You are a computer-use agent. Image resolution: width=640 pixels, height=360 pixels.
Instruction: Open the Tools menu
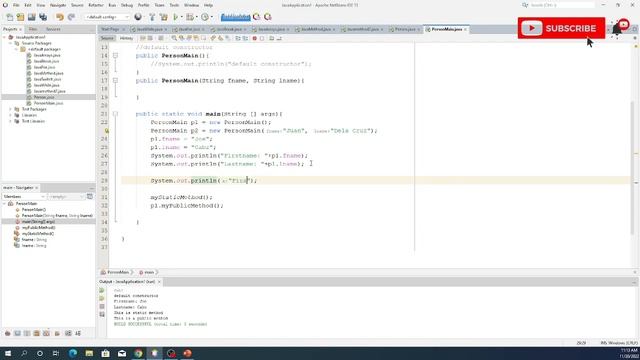pyautogui.click(x=174, y=5)
